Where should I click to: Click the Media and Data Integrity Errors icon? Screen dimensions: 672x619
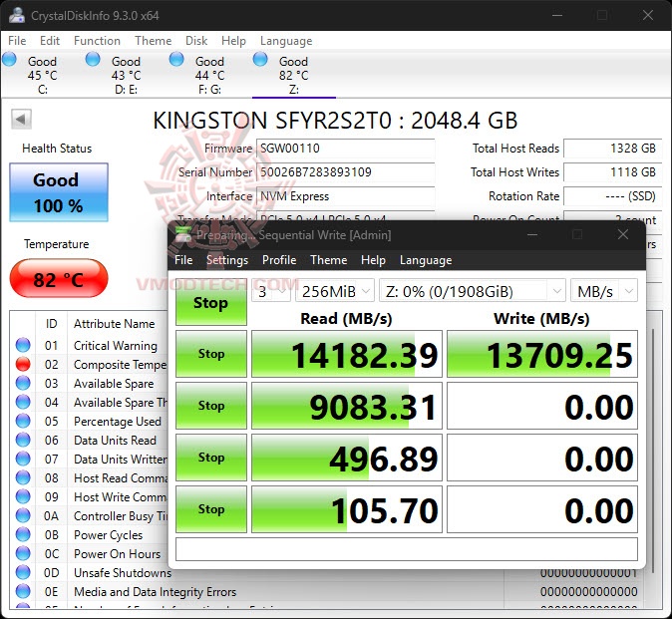pos(23,591)
